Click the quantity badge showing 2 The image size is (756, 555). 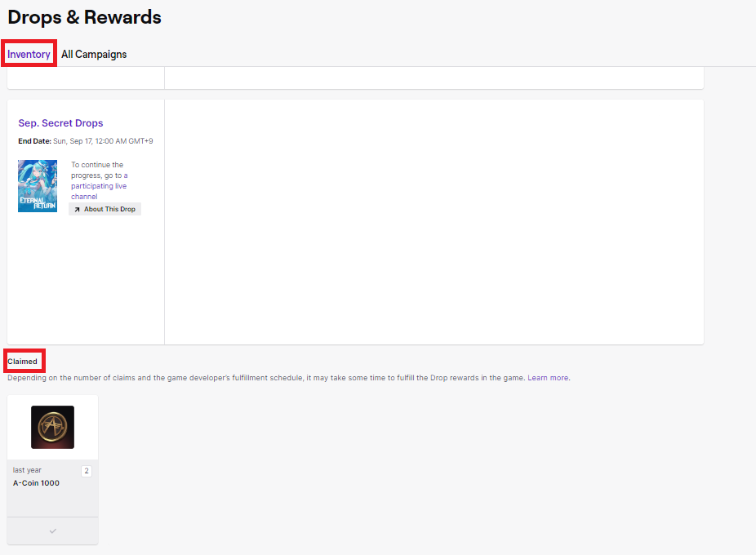pos(86,470)
